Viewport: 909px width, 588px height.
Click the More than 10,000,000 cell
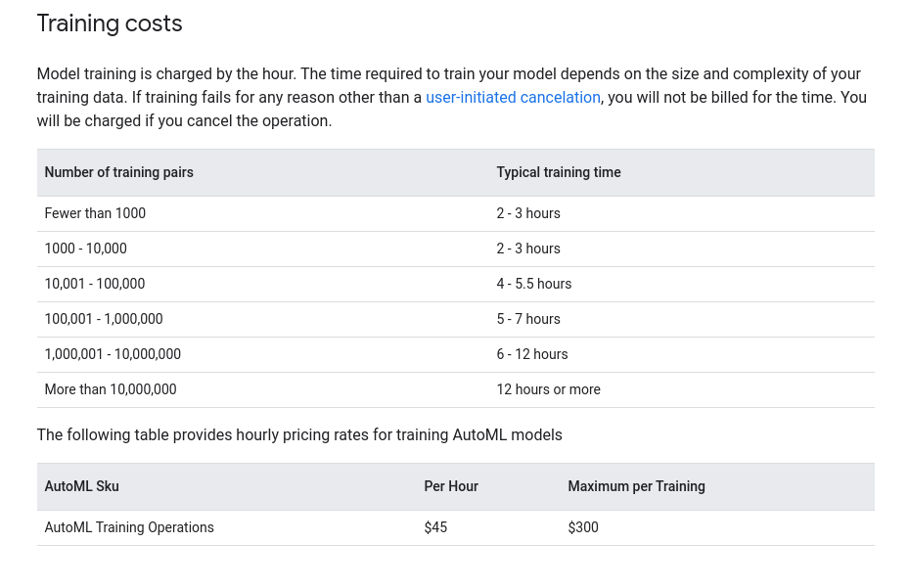pos(111,389)
